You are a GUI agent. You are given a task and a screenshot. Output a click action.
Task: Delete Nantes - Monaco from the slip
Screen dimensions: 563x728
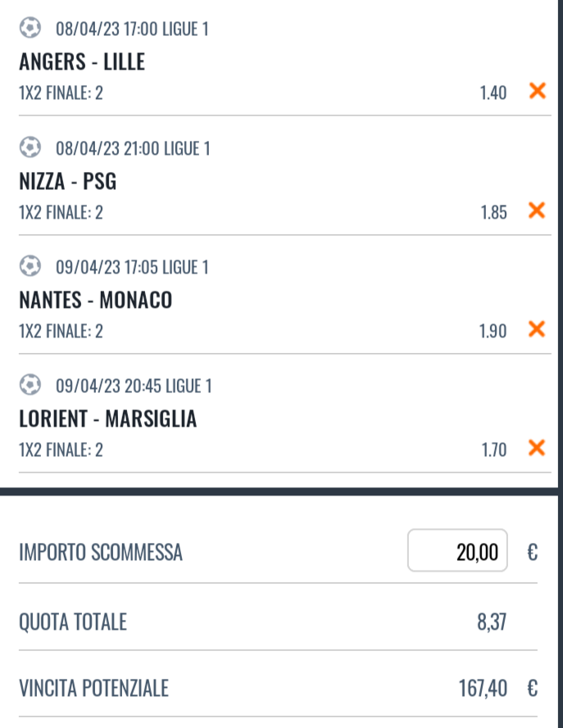[537, 329]
